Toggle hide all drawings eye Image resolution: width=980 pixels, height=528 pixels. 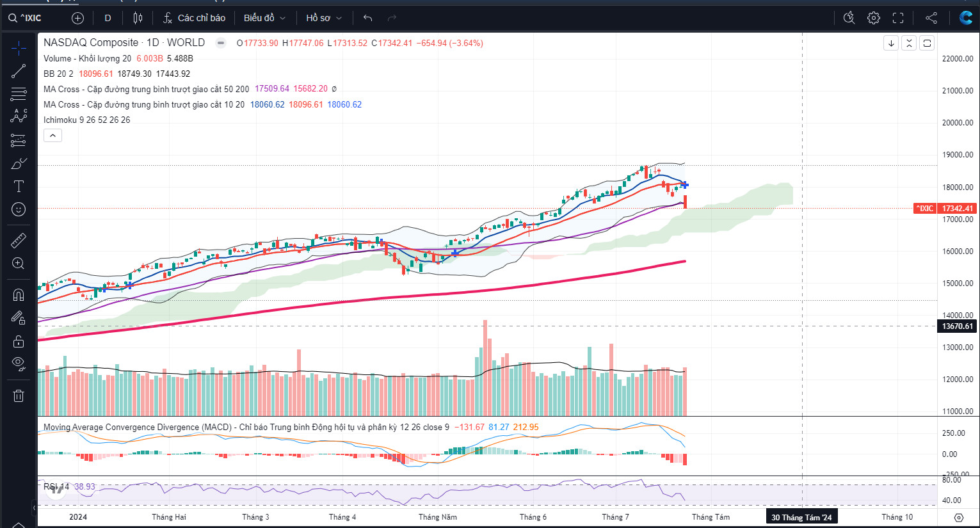coord(19,364)
